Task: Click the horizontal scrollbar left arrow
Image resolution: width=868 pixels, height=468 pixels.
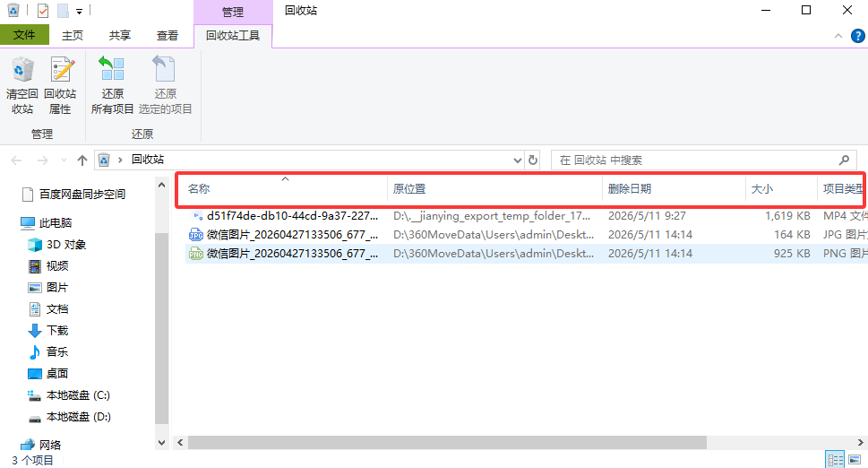Action: coord(180,443)
